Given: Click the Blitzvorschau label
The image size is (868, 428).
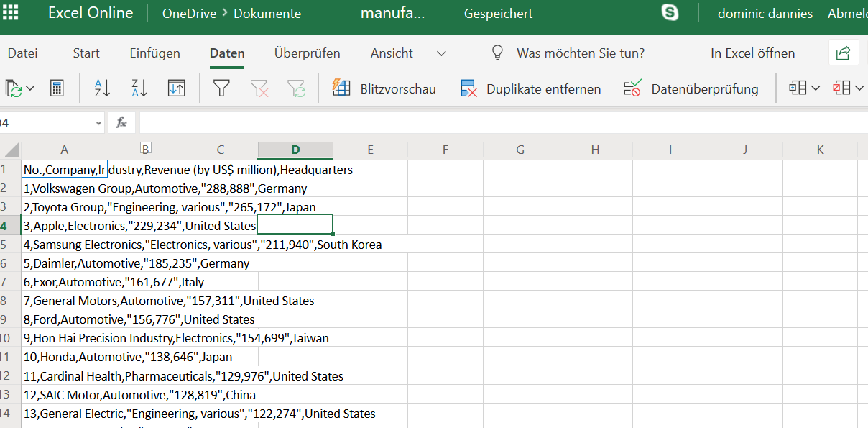Looking at the screenshot, I should pyautogui.click(x=398, y=89).
